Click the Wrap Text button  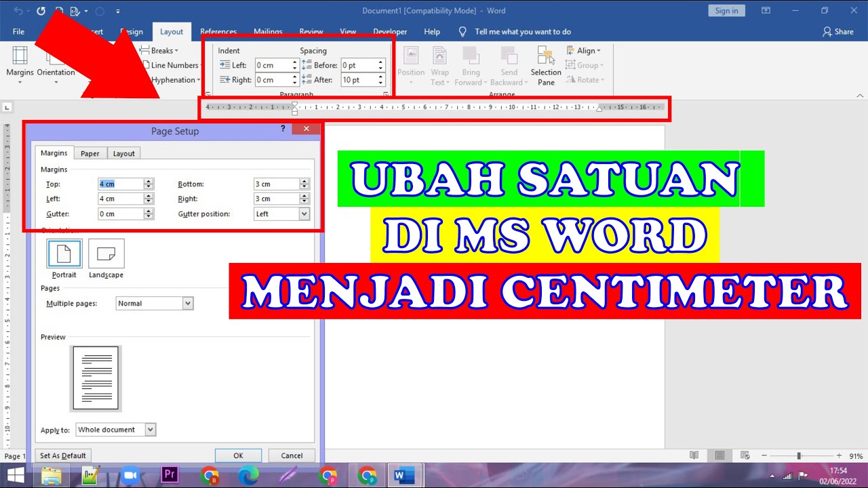(439, 66)
